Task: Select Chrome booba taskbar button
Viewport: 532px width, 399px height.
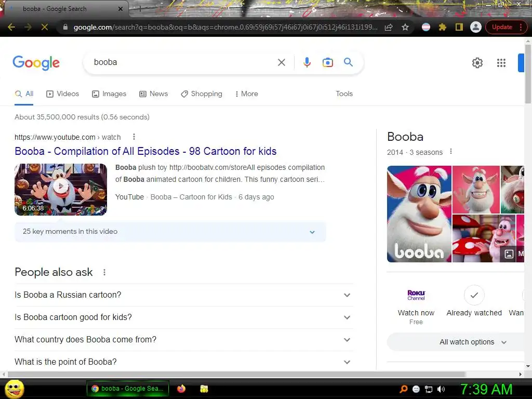Action: click(128, 389)
